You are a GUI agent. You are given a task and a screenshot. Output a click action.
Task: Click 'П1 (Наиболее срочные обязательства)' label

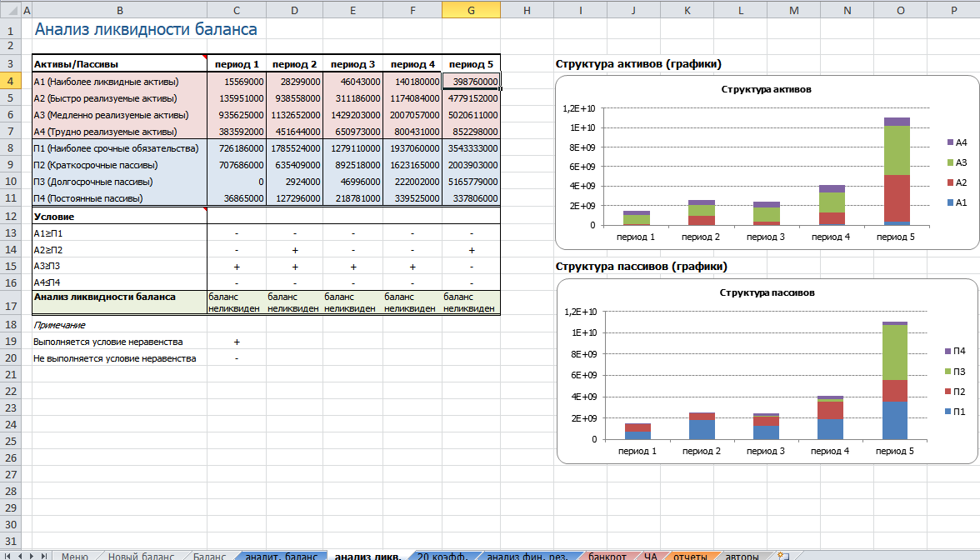[x=119, y=148]
